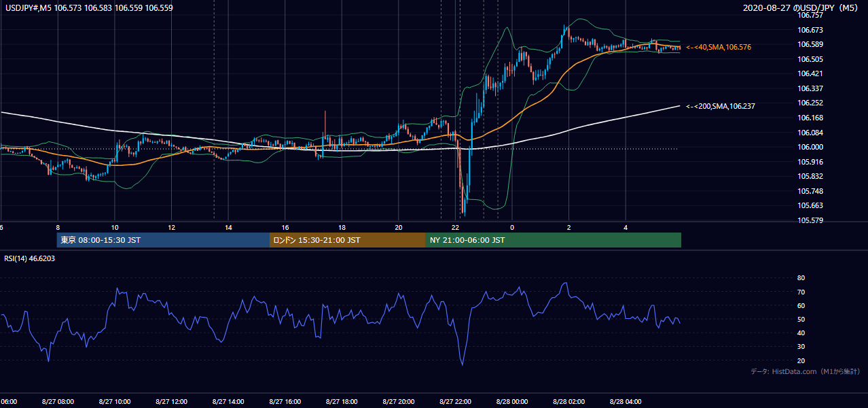This screenshot has width=868, height=408.
Task: Click price axis value 106.505
Action: point(810,59)
